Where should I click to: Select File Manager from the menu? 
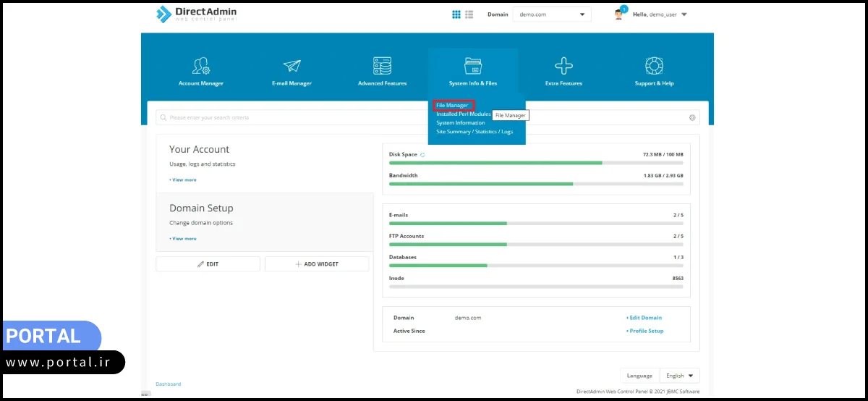click(452, 105)
